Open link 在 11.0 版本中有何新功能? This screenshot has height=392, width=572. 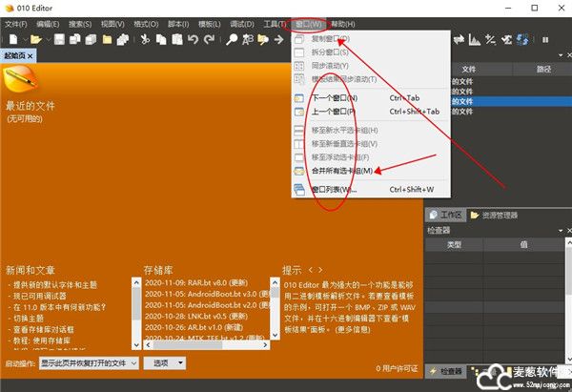tap(59, 307)
